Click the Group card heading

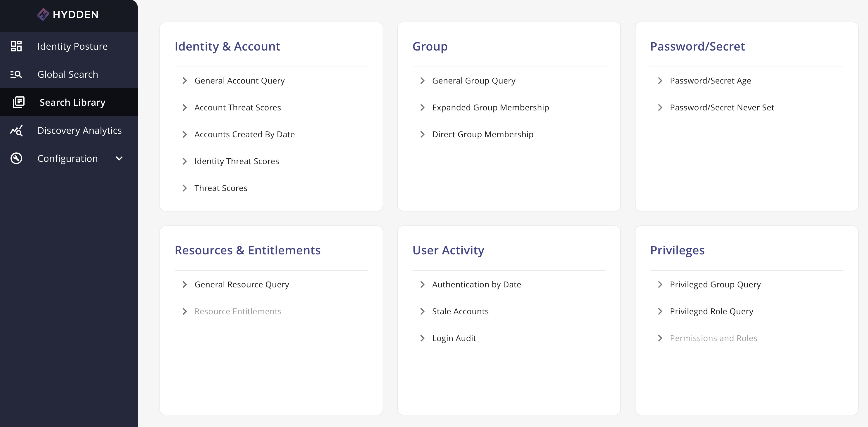pos(430,46)
